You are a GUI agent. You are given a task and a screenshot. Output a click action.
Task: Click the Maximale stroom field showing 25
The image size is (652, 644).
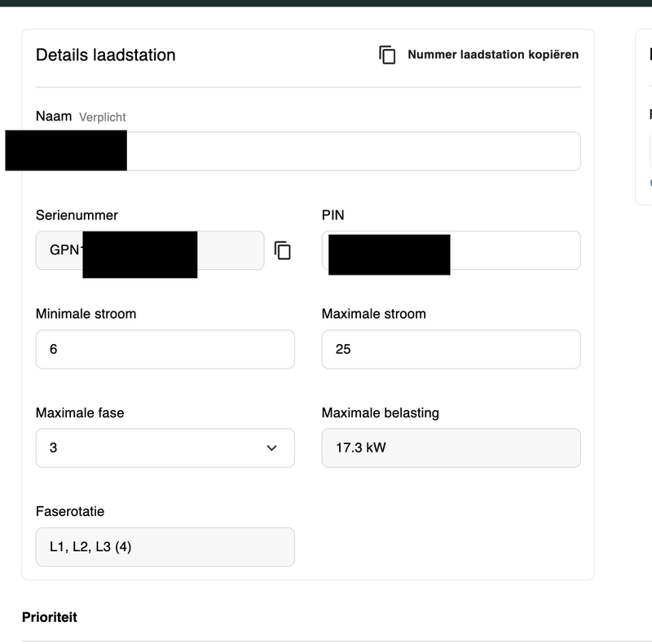tap(452, 349)
